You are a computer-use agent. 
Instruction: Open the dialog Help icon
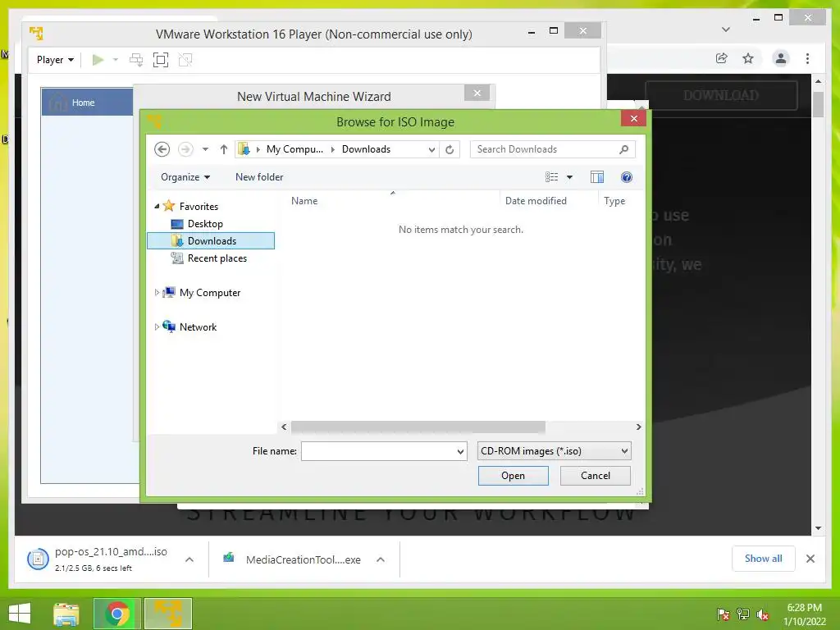coord(626,177)
